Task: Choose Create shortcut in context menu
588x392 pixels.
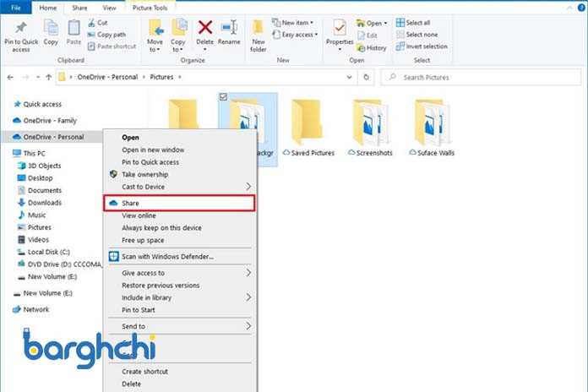Action: [181, 372]
